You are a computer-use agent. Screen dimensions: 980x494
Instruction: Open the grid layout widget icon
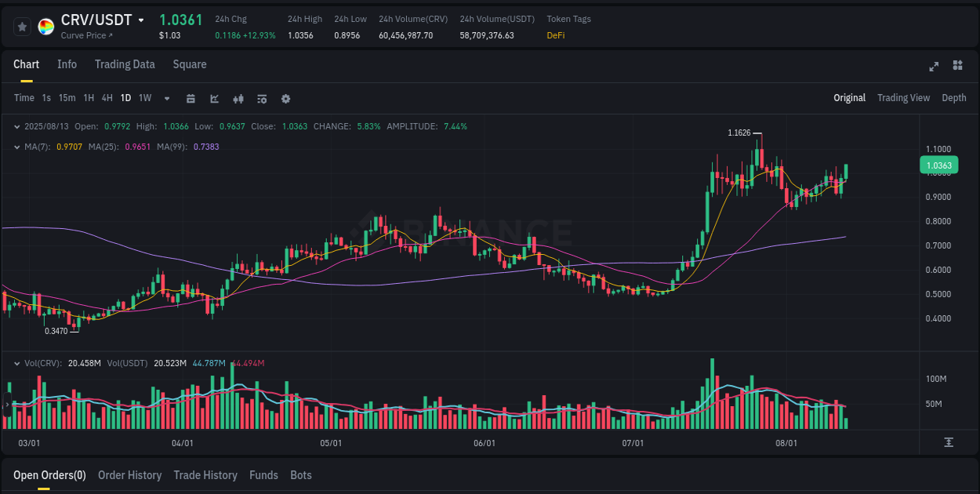point(956,67)
